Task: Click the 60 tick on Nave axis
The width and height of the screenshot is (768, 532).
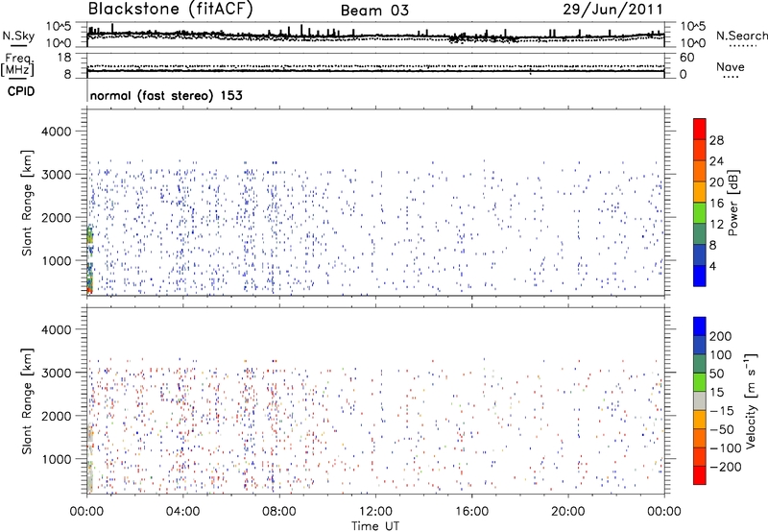Action: [x=686, y=58]
